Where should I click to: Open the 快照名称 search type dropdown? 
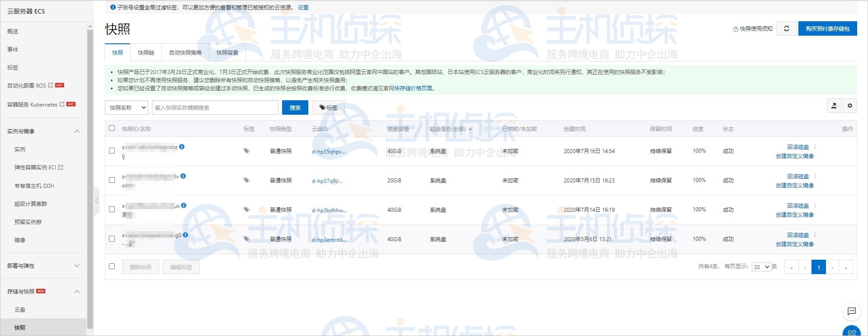(x=127, y=107)
